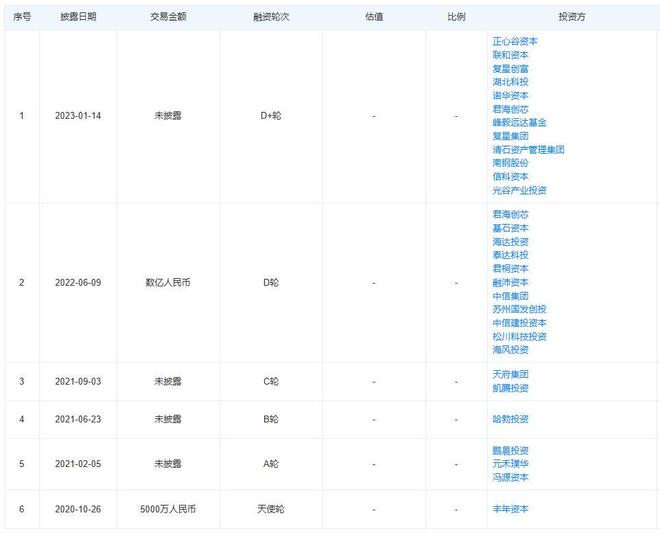Open 中信建投资本 investor link
660x533 pixels.
(519, 323)
